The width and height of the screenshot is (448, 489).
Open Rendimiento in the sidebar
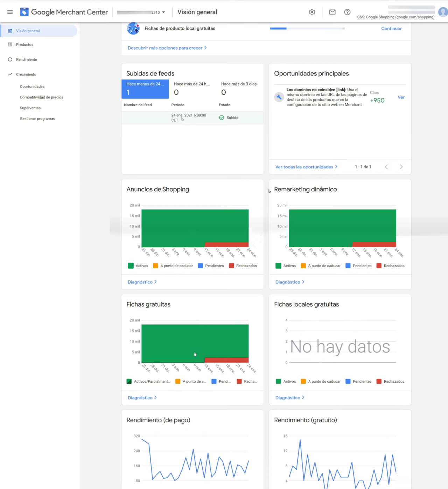pos(26,59)
